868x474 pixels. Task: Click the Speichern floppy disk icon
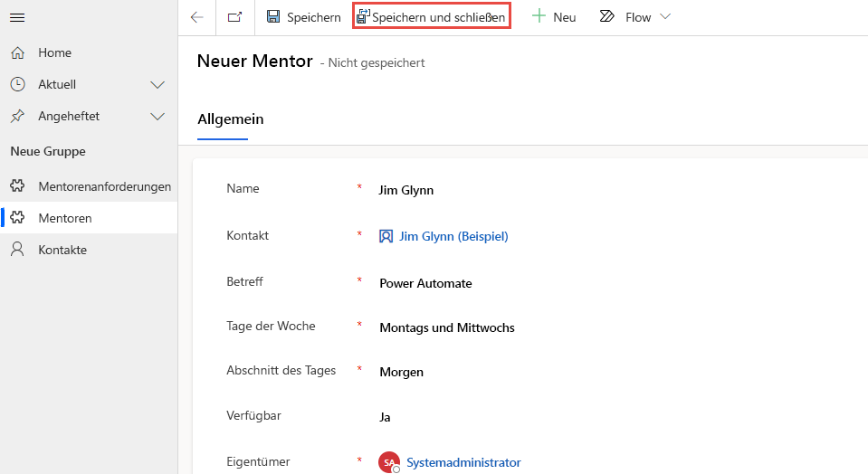pos(273,16)
